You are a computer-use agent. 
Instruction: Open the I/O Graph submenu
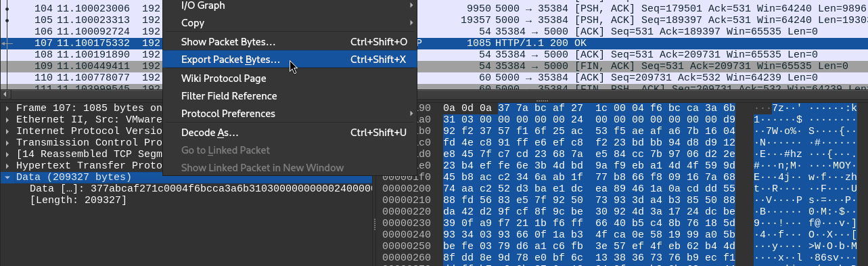[x=290, y=5]
